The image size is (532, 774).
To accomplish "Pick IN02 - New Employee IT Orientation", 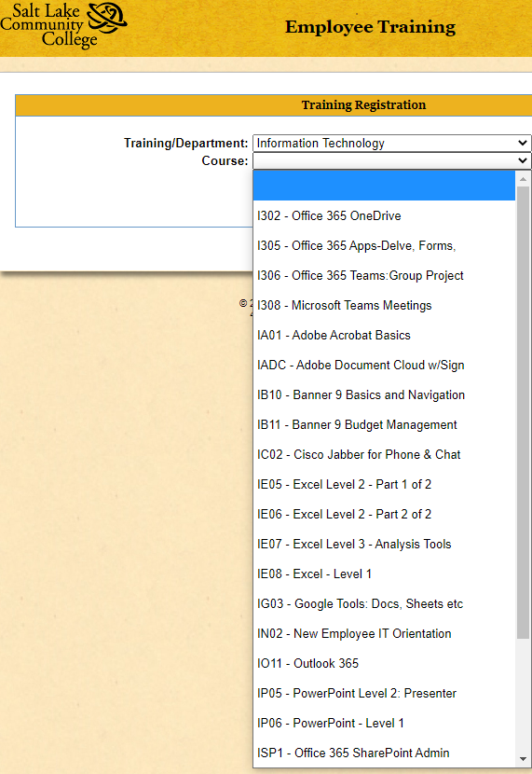I will 384,634.
